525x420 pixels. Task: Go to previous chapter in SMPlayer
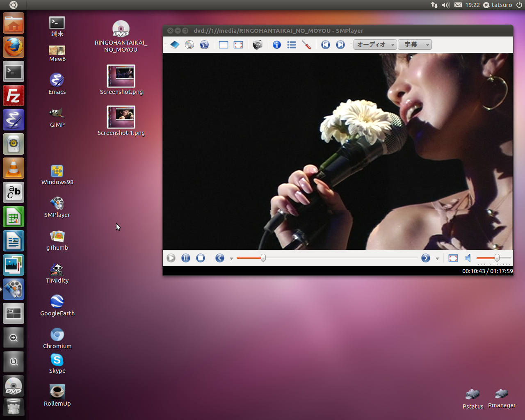pyautogui.click(x=326, y=45)
